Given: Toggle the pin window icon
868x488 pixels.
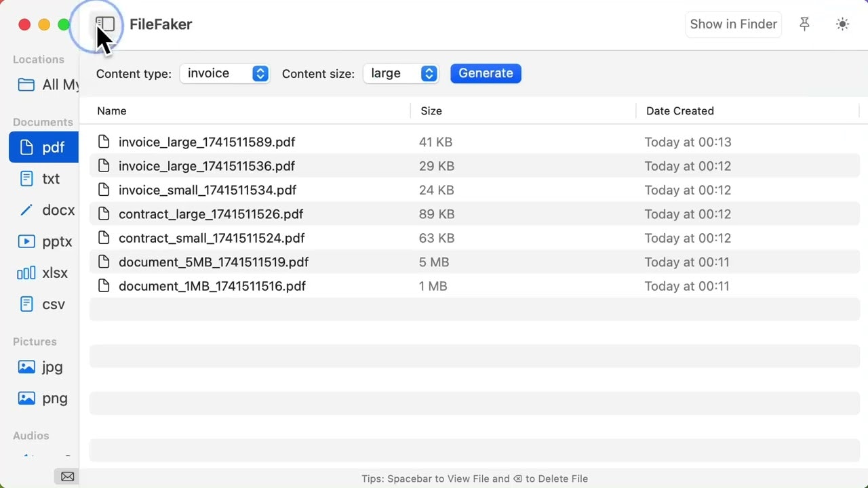Looking at the screenshot, I should click(x=804, y=24).
